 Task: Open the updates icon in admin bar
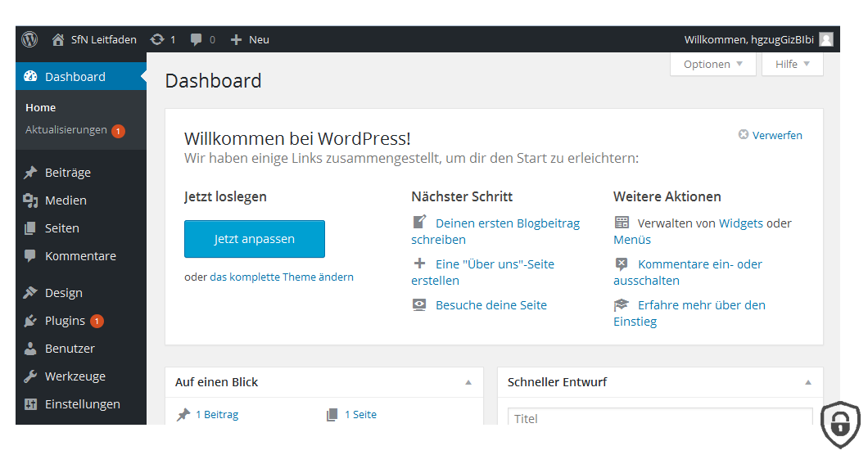coord(157,39)
